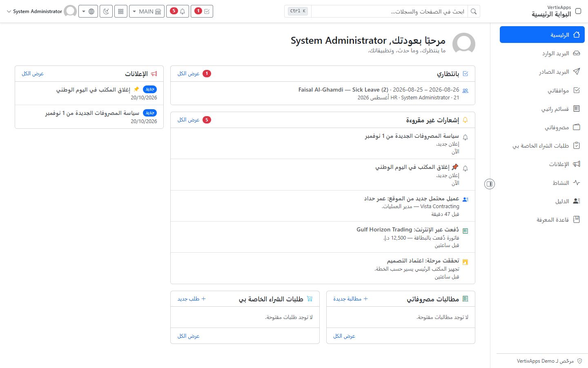Viewport: 588px width, 368px height.
Task: Open the إغلاق المكتب في اليوم الوطني unread notification
Action: [323, 175]
